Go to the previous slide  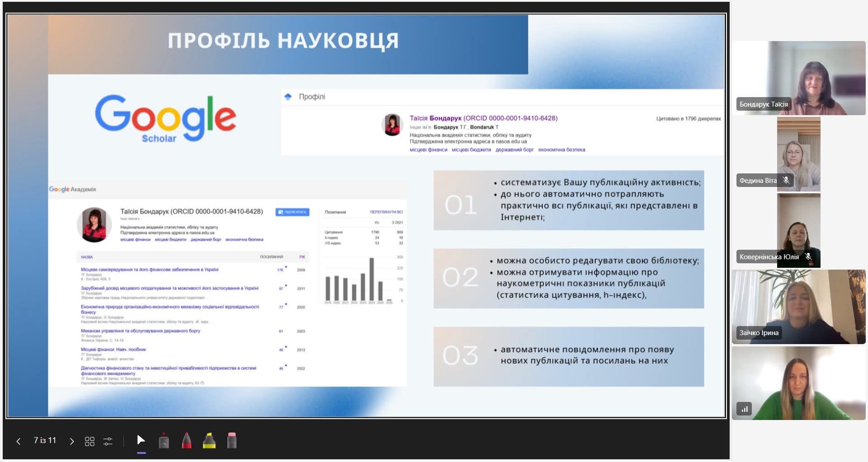coord(19,441)
